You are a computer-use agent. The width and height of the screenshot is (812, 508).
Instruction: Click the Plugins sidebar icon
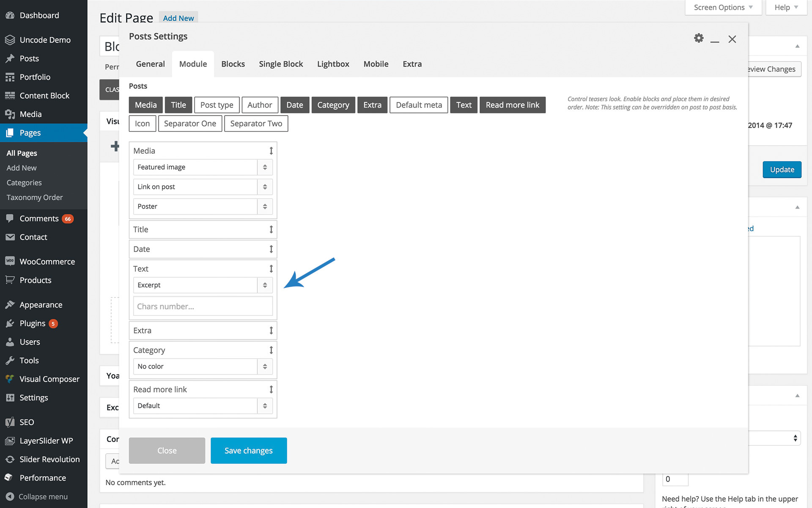click(10, 323)
